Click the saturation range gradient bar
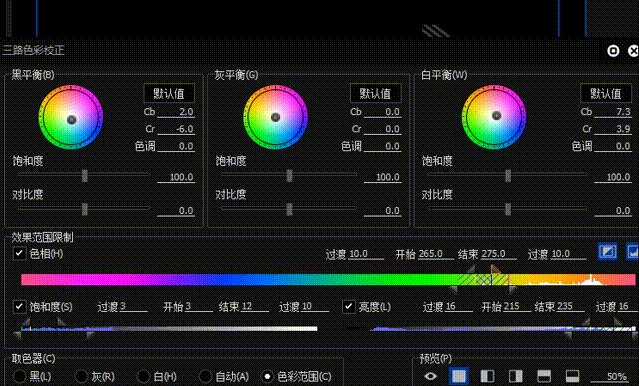Viewport: 639px width, 386px height. click(x=169, y=329)
